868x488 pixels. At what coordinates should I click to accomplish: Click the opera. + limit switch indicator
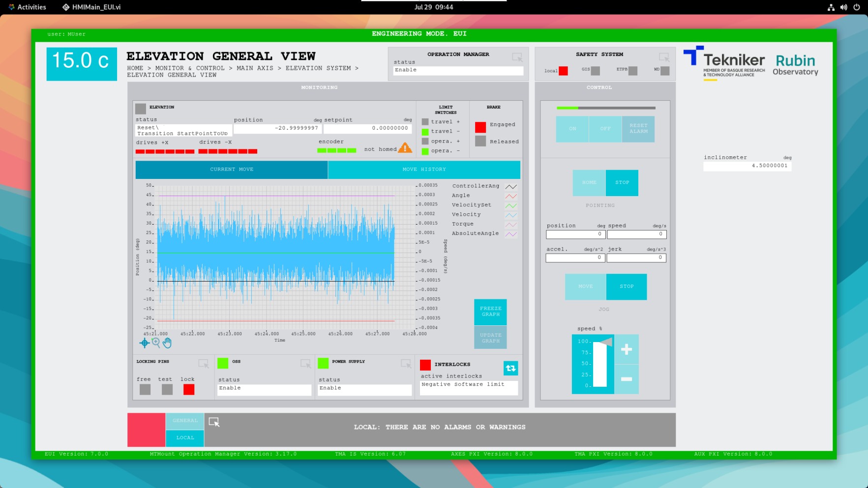425,142
